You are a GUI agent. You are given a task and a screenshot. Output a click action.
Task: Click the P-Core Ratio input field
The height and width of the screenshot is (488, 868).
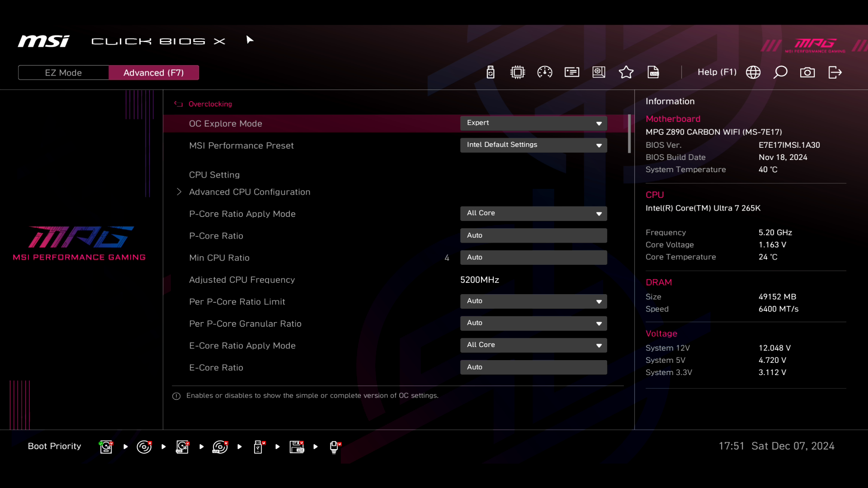[533, 235]
